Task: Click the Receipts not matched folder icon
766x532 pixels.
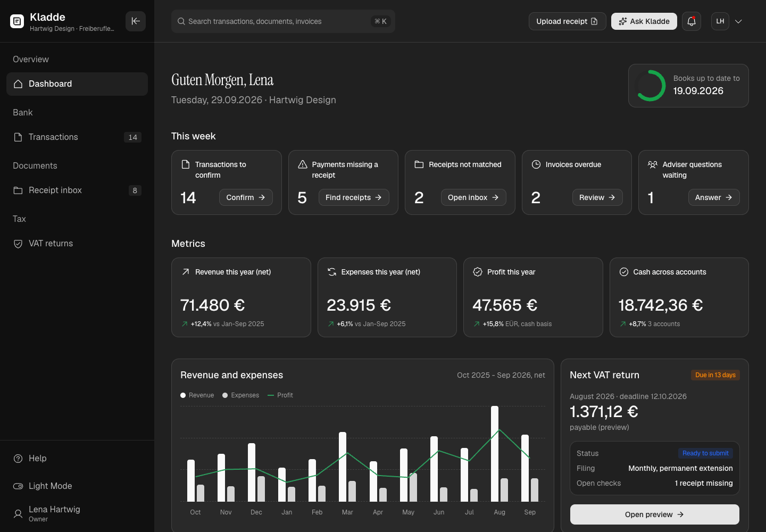Action: click(x=419, y=164)
